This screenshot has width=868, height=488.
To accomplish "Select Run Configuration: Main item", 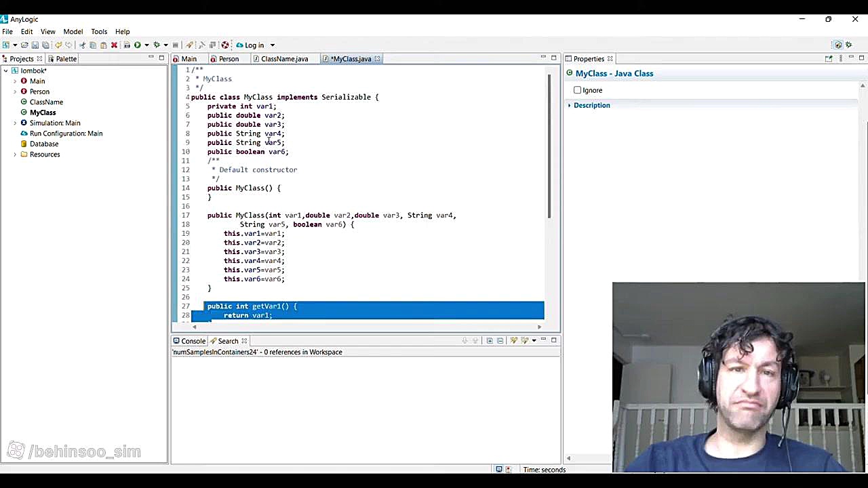I will click(x=66, y=134).
